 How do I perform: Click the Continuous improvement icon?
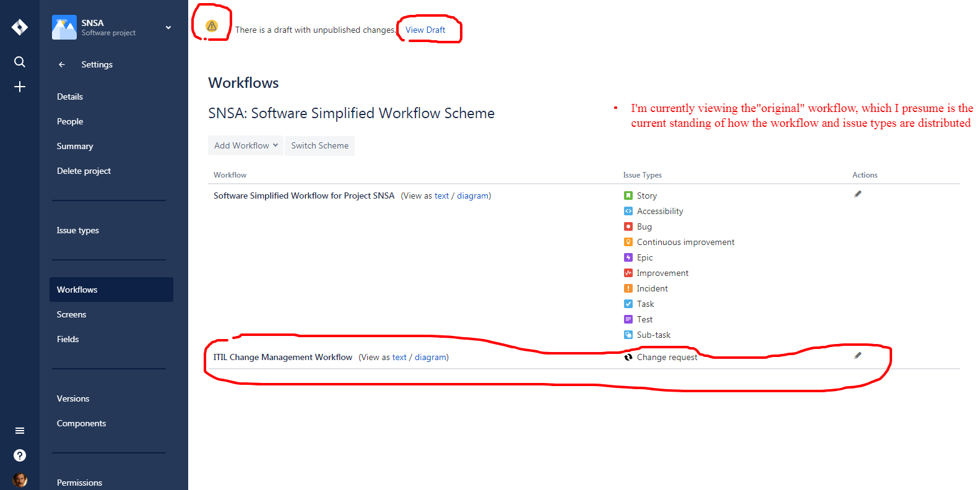pyautogui.click(x=628, y=242)
